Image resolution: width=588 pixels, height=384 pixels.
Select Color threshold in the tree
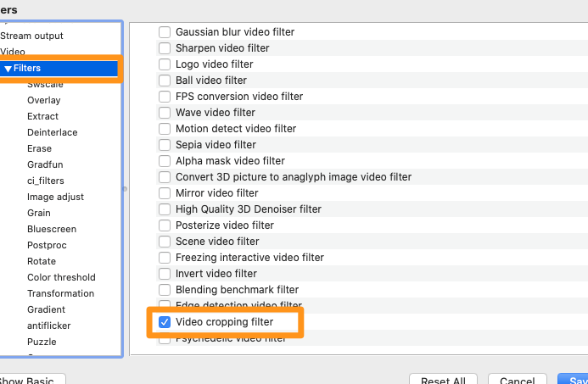pyautogui.click(x=61, y=277)
